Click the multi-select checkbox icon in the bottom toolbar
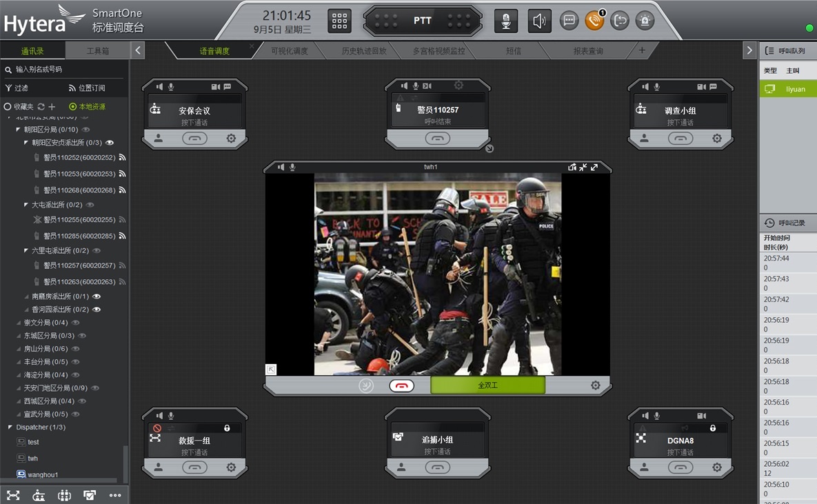 [90, 495]
